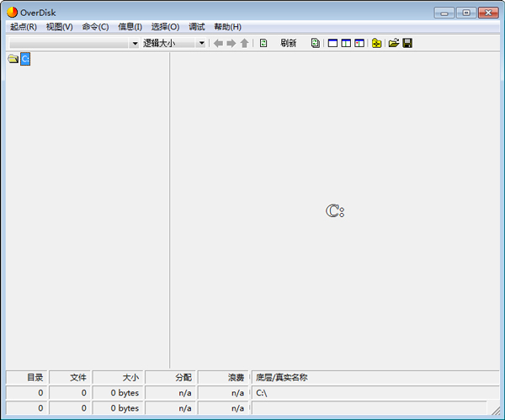The width and height of the screenshot is (505, 420).
Task: Close the OverDisk window
Action: [488, 13]
